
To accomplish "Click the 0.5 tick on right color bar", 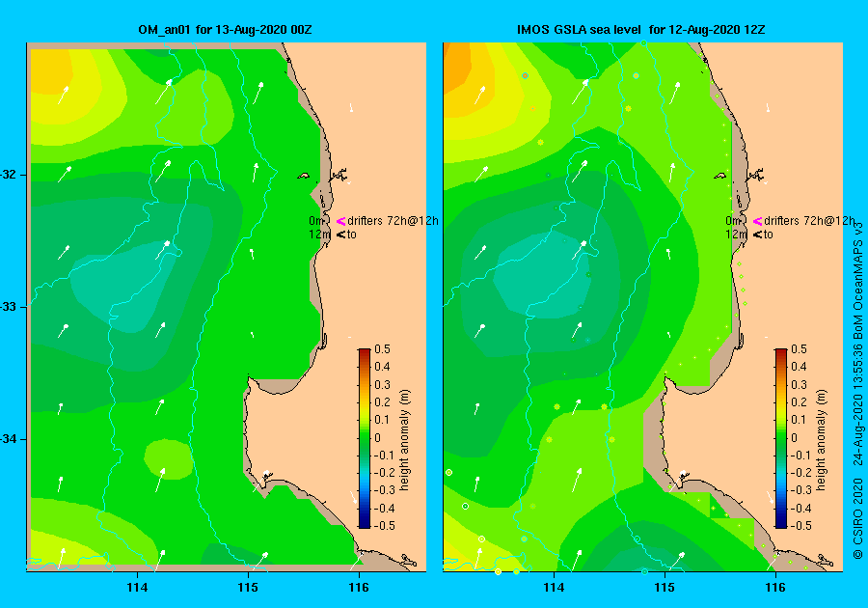I will pyautogui.click(x=799, y=348).
